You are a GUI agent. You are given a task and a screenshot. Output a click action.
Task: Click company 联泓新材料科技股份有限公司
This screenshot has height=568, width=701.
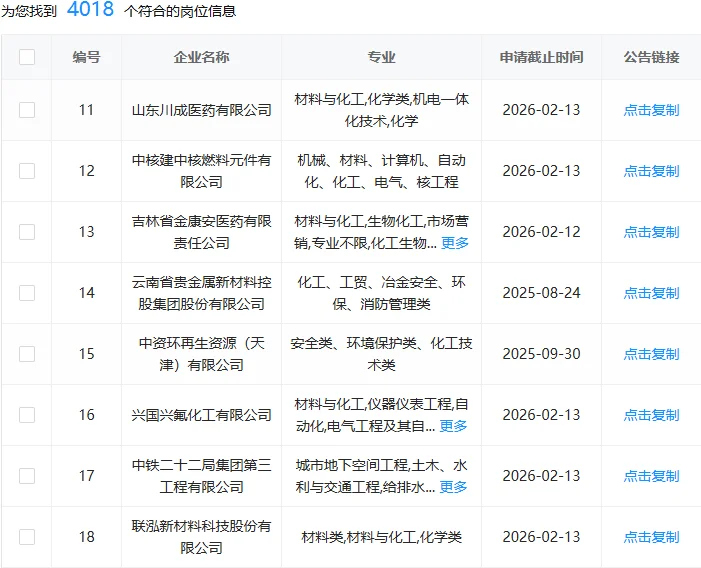201,537
